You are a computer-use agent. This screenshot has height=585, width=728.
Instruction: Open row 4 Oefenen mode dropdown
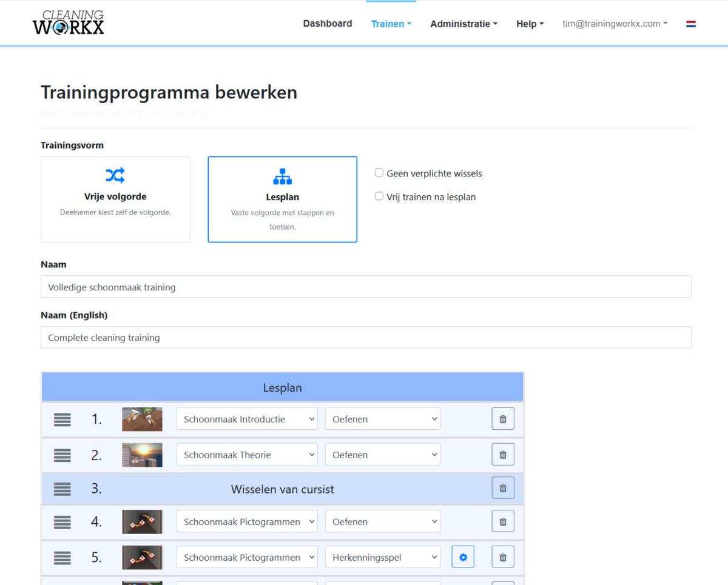[383, 521]
